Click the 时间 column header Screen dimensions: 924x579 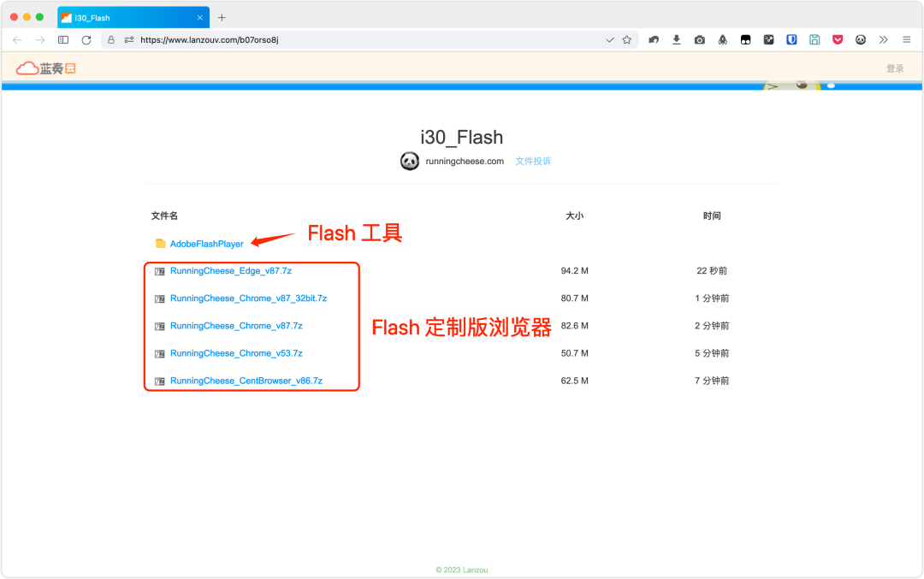coord(712,216)
